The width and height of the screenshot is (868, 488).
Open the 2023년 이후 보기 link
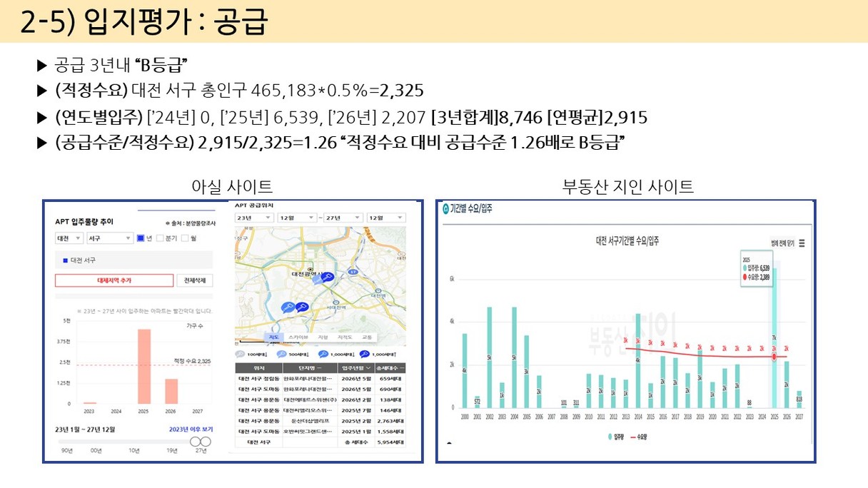(191, 429)
